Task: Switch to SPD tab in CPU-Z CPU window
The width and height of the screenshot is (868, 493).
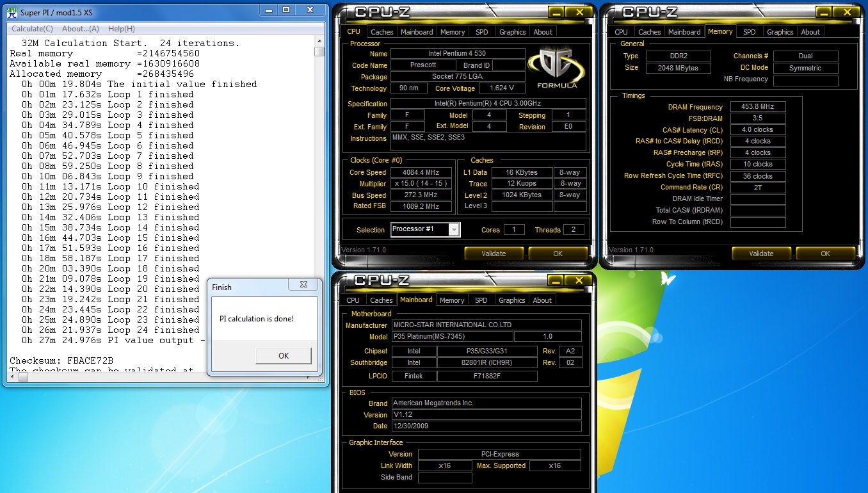Action: (481, 32)
